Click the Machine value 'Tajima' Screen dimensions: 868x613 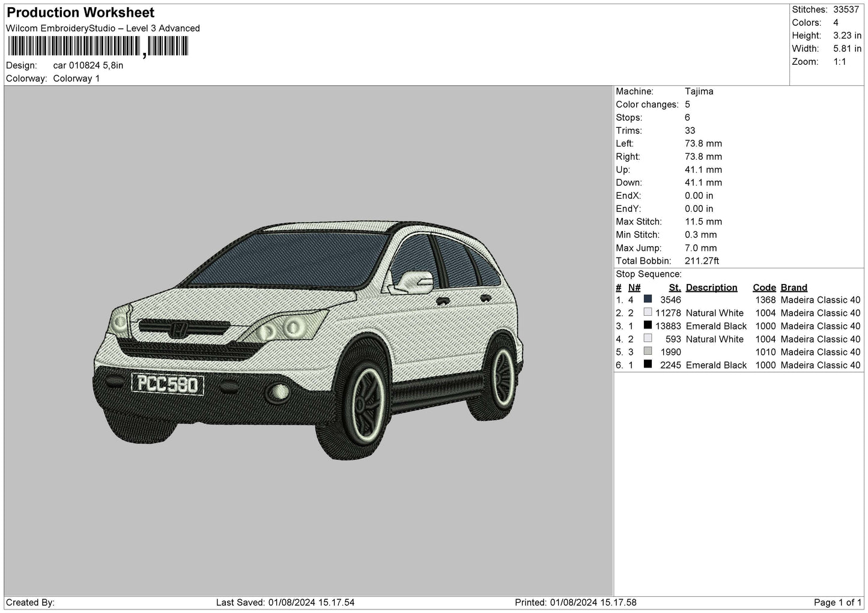point(699,92)
